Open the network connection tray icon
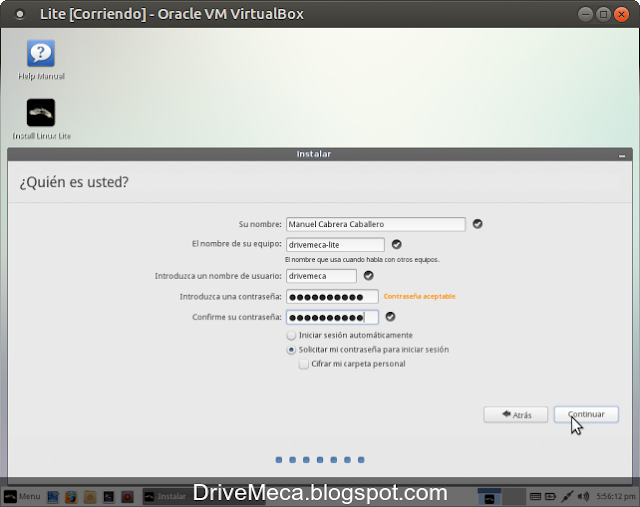Screen dimensions: 640x507 [x=567, y=496]
